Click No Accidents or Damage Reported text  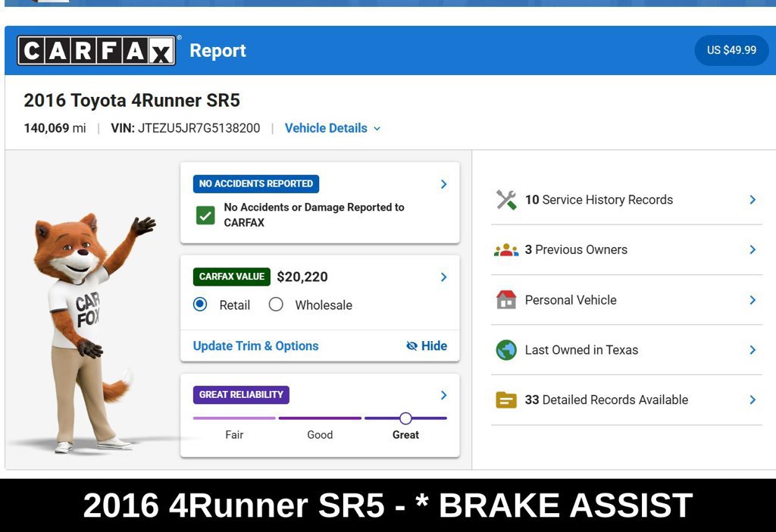[314, 214]
